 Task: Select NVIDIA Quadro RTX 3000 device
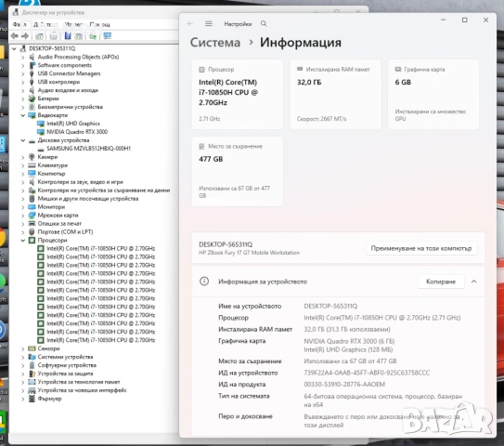point(77,132)
